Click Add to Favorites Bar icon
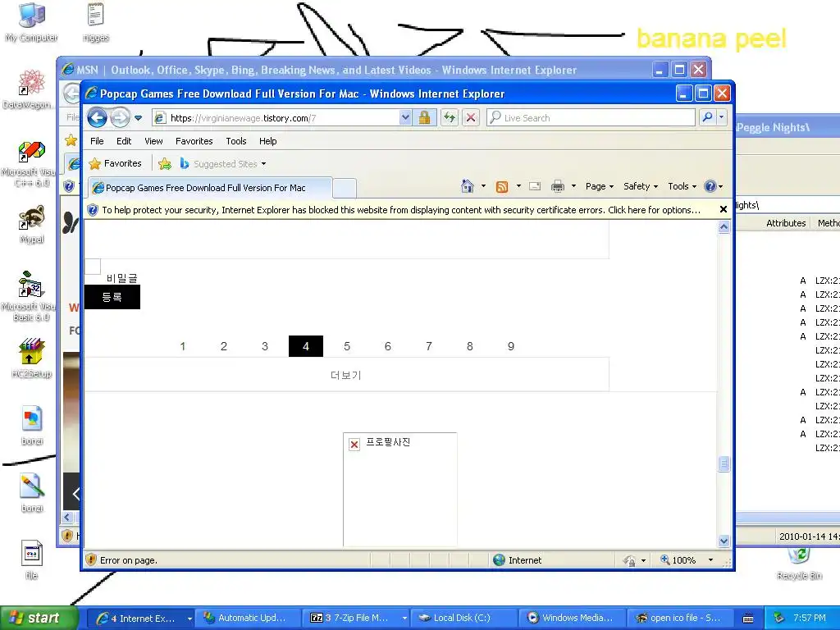 [165, 164]
